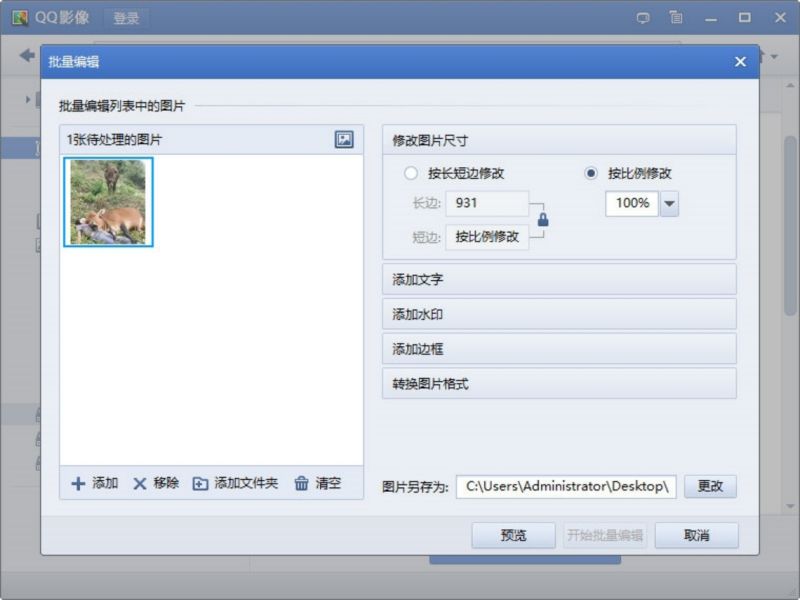The height and width of the screenshot is (600, 800).
Task: Click the 短边 input field
Action: point(487,237)
